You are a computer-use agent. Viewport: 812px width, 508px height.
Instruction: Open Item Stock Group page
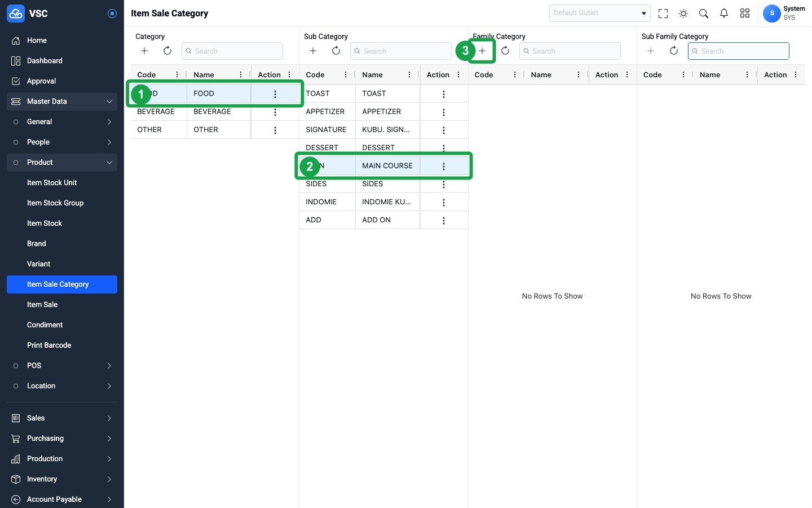point(62,203)
